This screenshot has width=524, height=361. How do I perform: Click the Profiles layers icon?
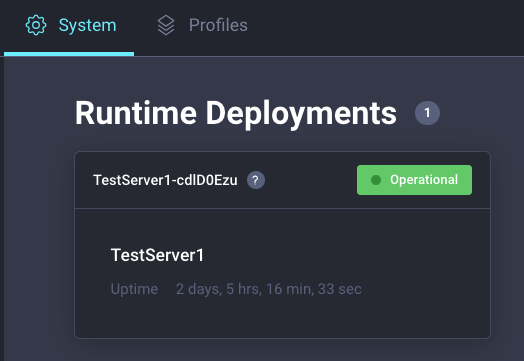[166, 25]
